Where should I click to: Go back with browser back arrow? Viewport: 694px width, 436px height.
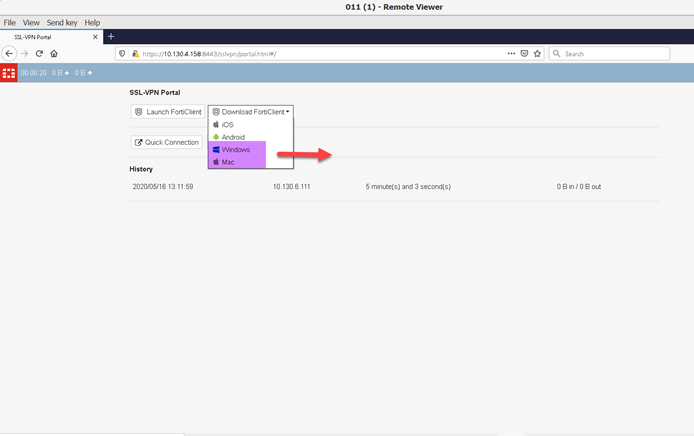tap(10, 54)
